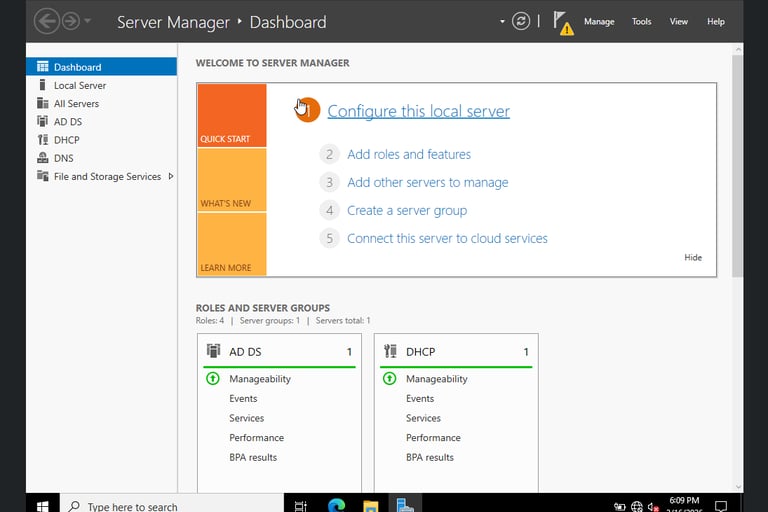This screenshot has width=768, height=512.
Task: Select Local Server in the sidebar
Action: [x=101, y=85]
